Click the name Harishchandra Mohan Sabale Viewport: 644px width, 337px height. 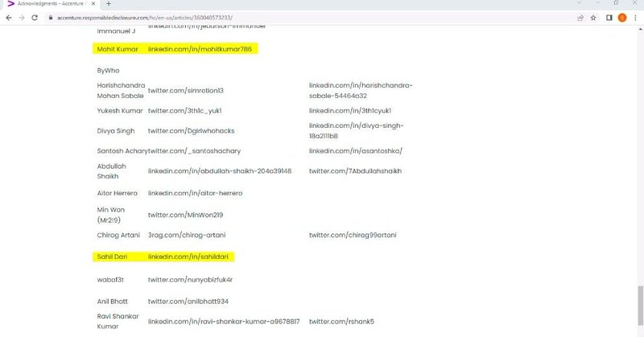click(121, 90)
